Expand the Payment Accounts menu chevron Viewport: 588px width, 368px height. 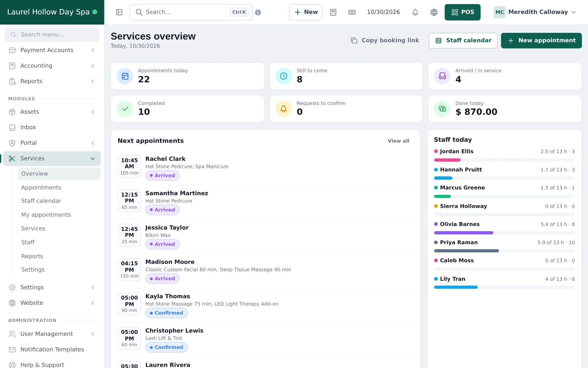pos(93,50)
